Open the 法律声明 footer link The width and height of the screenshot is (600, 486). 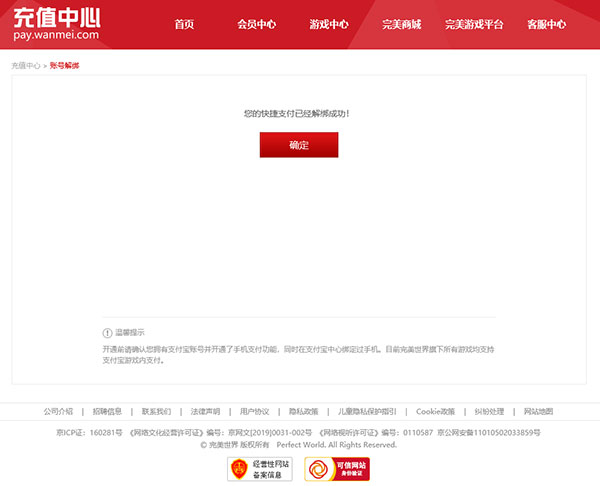[x=205, y=411]
